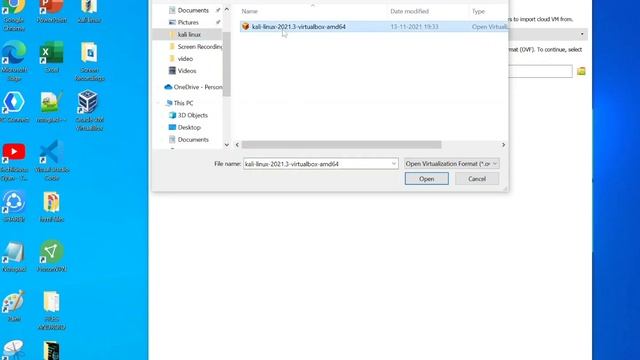Viewport: 640px width, 360px height.
Task: Expand the File name dropdown arrow
Action: (394, 164)
